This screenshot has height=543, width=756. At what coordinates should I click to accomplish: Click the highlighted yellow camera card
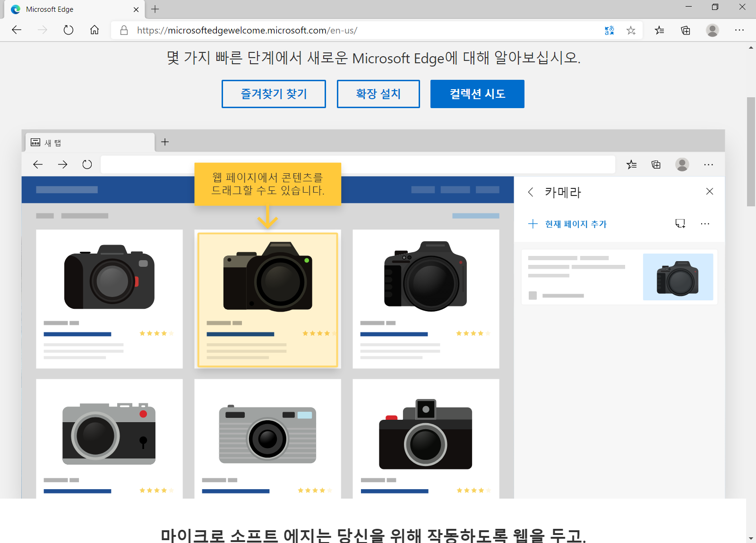click(267, 299)
